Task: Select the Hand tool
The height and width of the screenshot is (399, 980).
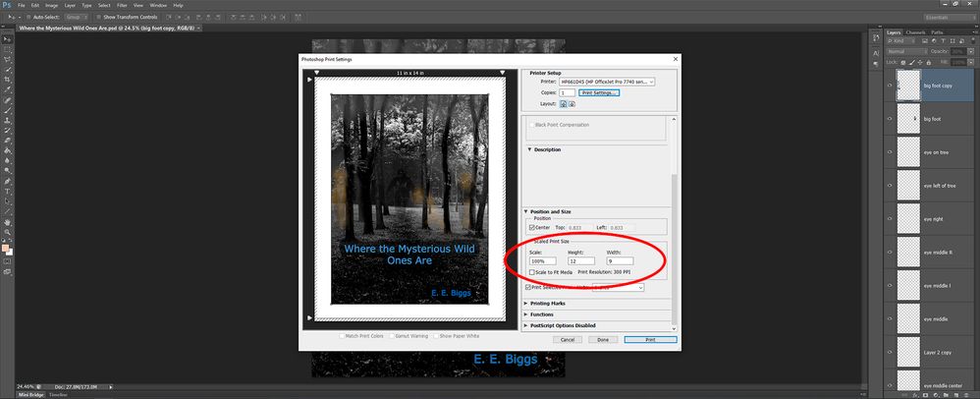Action: click(7, 223)
